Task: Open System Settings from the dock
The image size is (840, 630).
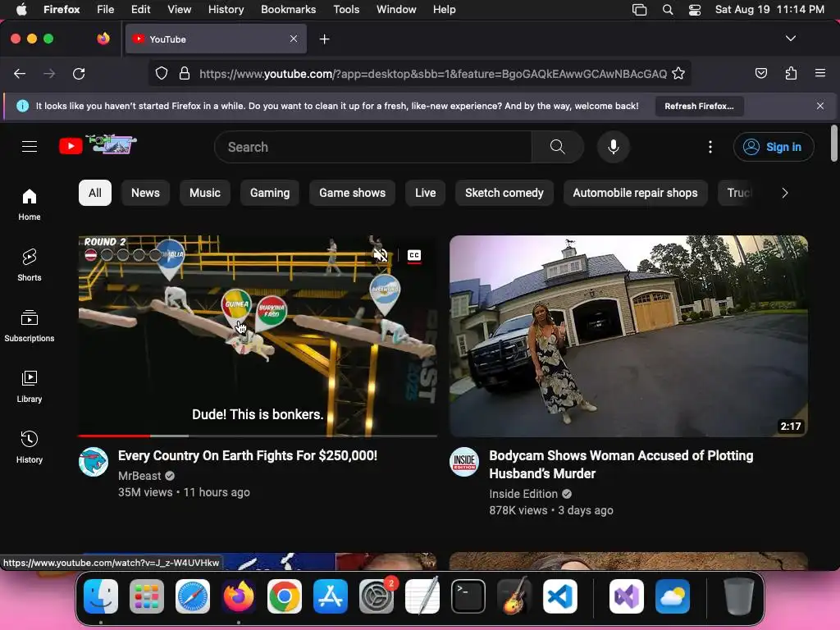Action: pos(376,596)
